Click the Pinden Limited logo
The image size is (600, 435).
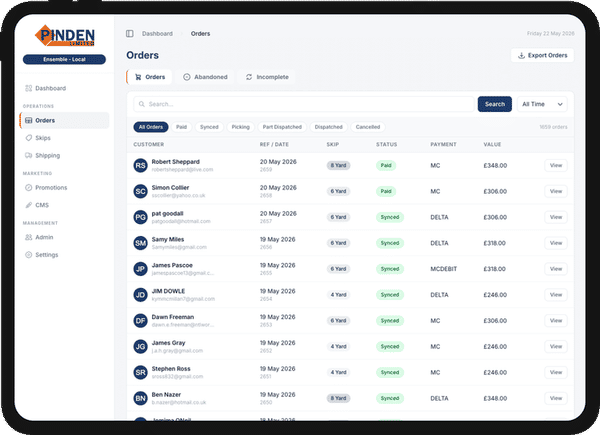pos(65,36)
